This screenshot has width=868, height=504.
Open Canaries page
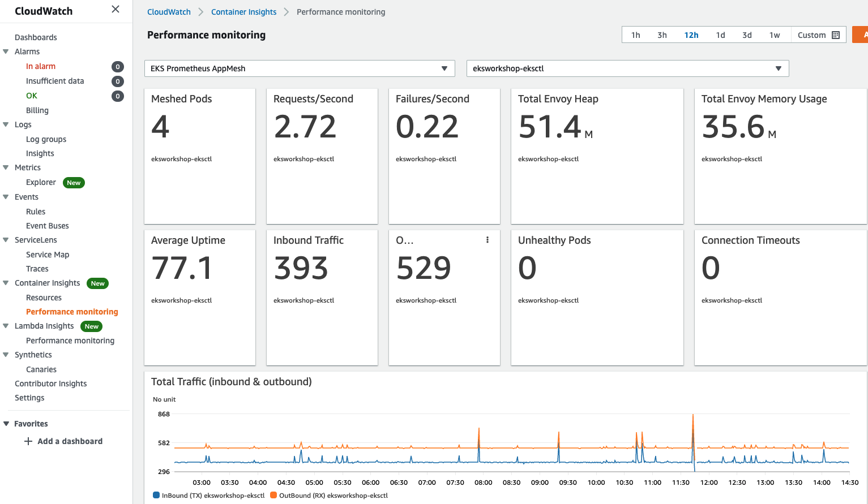point(41,369)
